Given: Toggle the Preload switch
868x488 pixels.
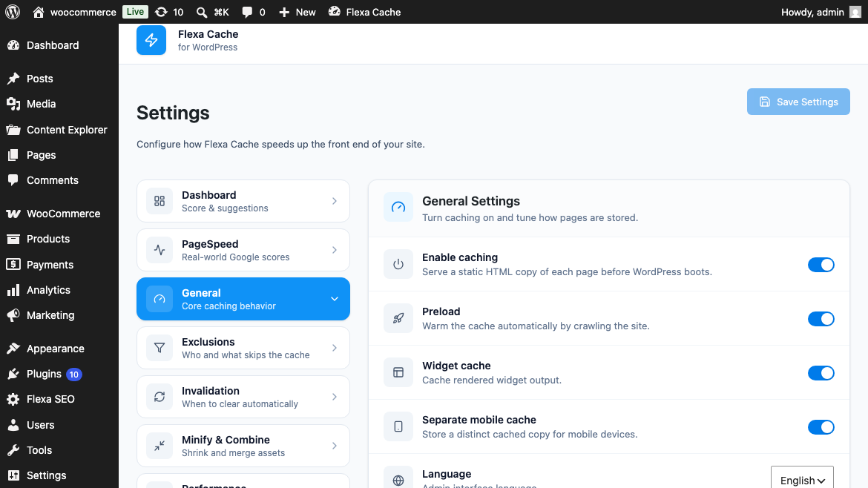Looking at the screenshot, I should (x=821, y=319).
